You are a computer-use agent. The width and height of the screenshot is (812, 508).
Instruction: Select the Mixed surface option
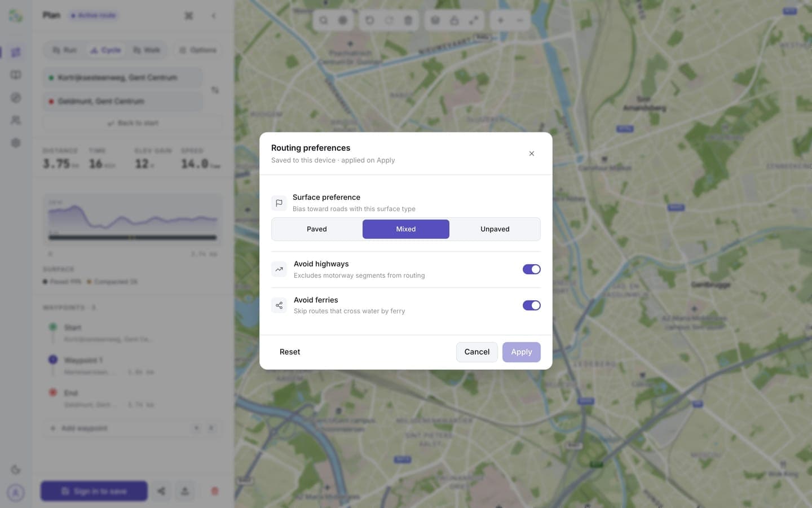[406, 229]
